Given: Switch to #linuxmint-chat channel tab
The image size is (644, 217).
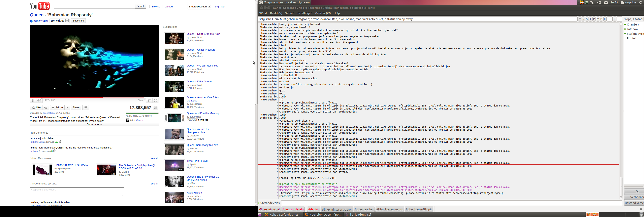Looking at the screenshot, I should pos(269,210).
